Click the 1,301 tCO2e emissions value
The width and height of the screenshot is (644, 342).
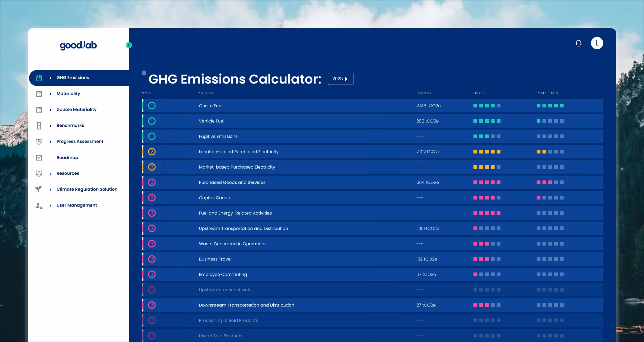(428, 228)
